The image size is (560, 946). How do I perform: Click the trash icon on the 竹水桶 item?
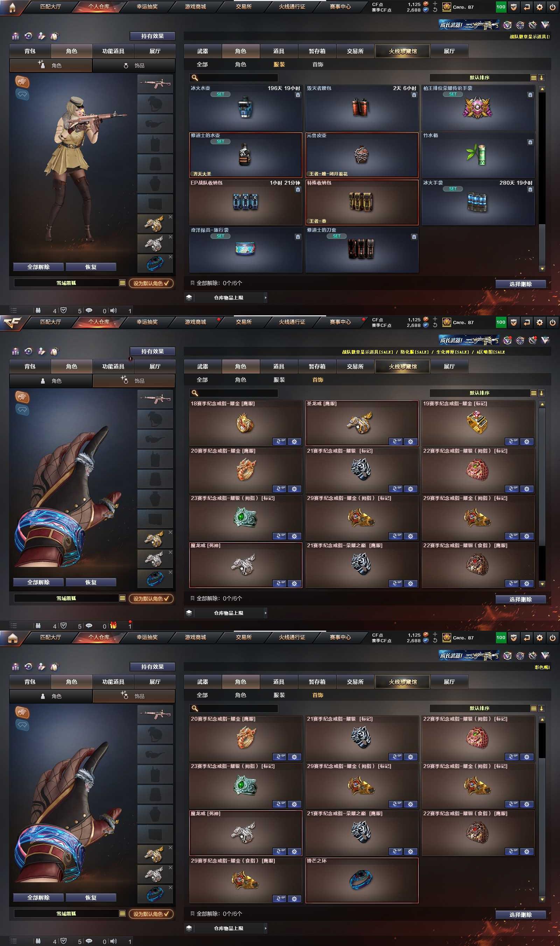pyautogui.click(x=530, y=142)
